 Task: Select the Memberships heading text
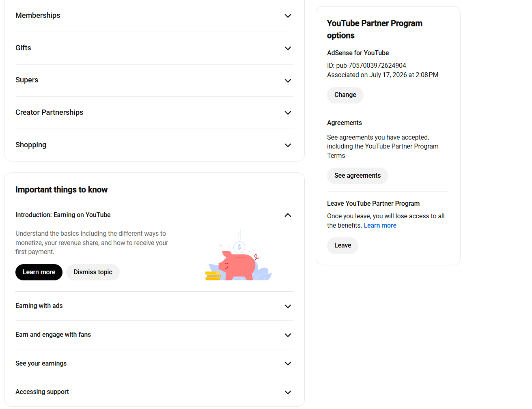(x=38, y=15)
